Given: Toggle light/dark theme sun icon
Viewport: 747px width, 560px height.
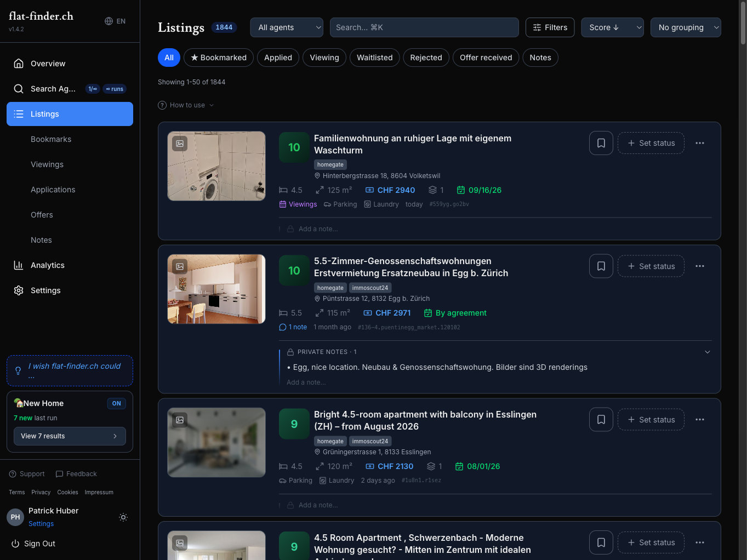Looking at the screenshot, I should 123,517.
